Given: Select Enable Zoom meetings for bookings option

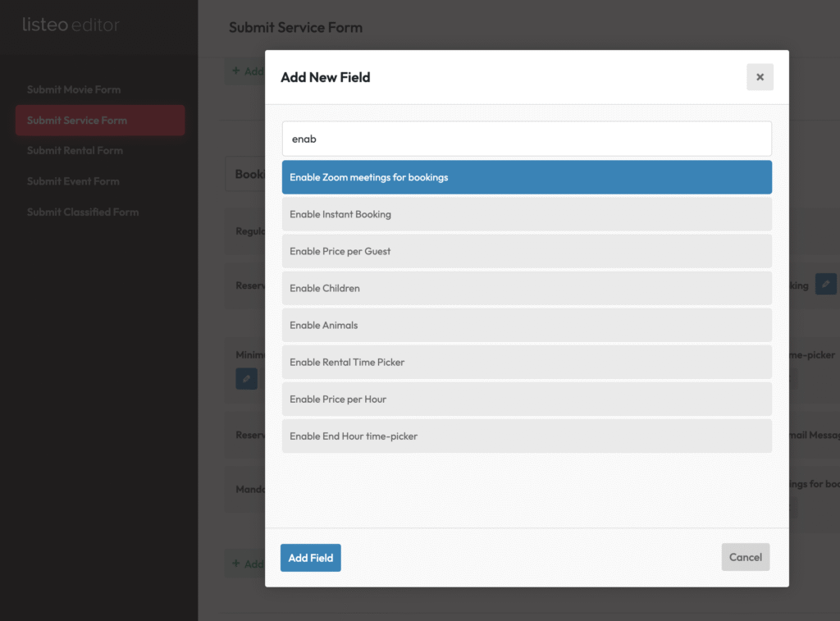Looking at the screenshot, I should (527, 177).
